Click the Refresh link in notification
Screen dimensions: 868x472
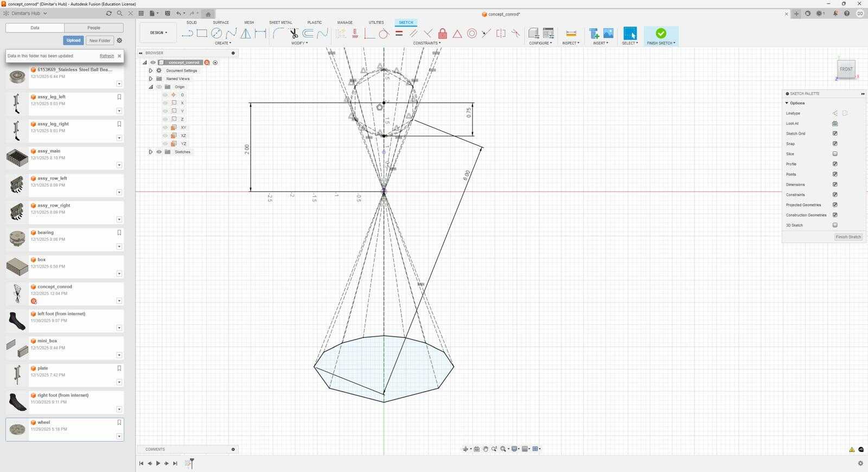click(107, 56)
